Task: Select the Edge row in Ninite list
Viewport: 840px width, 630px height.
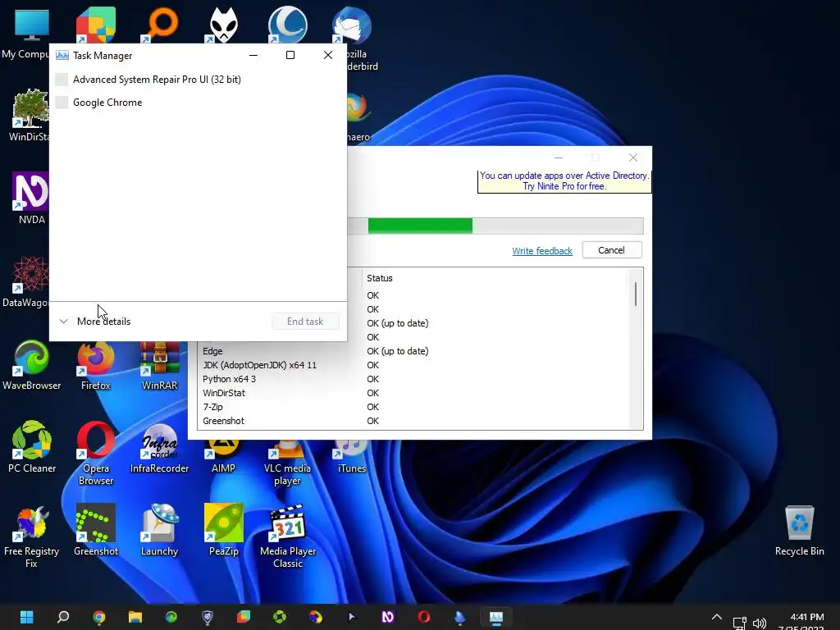Action: pyautogui.click(x=413, y=351)
